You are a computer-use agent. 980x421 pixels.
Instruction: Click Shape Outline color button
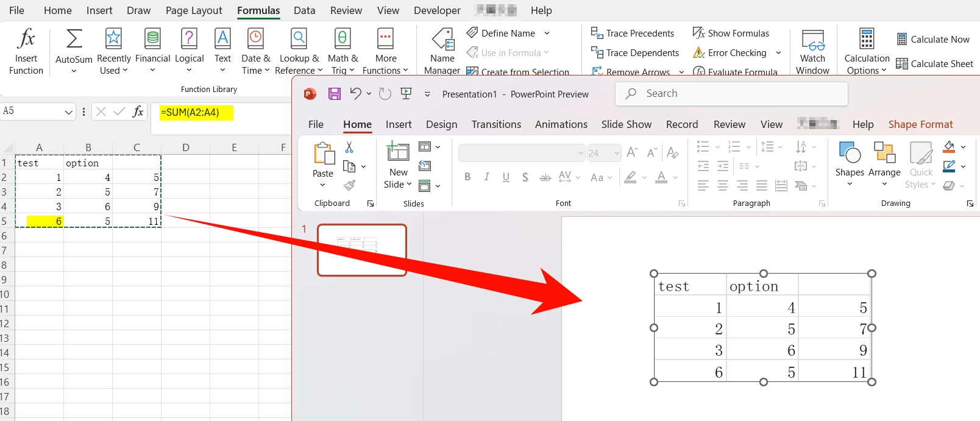pos(949,166)
